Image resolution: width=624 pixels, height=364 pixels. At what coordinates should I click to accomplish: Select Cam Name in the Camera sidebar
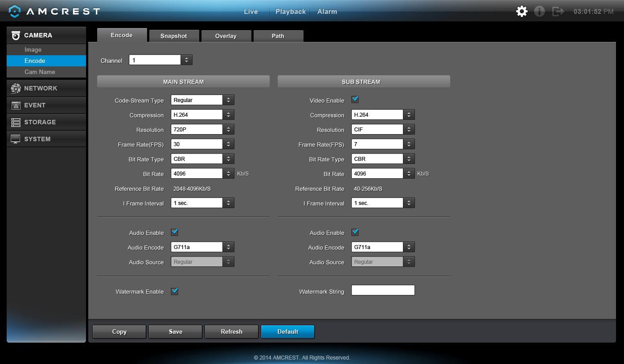[40, 72]
